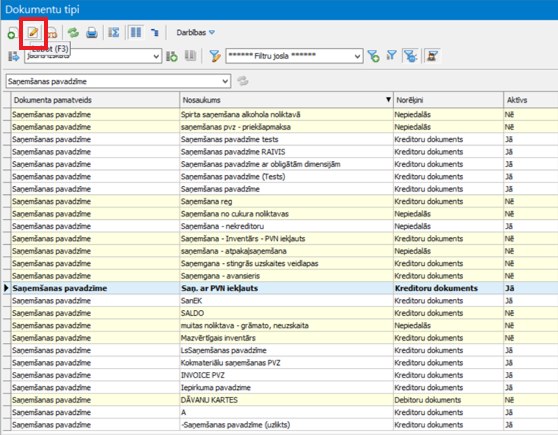The image size is (558, 435).
Task: Refresh list with the green arrows icon
Action: click(x=73, y=33)
